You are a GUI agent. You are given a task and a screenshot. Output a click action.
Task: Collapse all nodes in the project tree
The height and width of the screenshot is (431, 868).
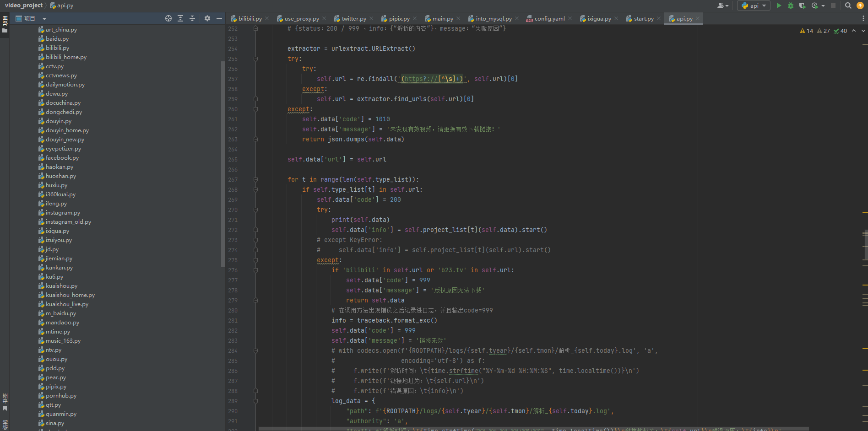[192, 18]
